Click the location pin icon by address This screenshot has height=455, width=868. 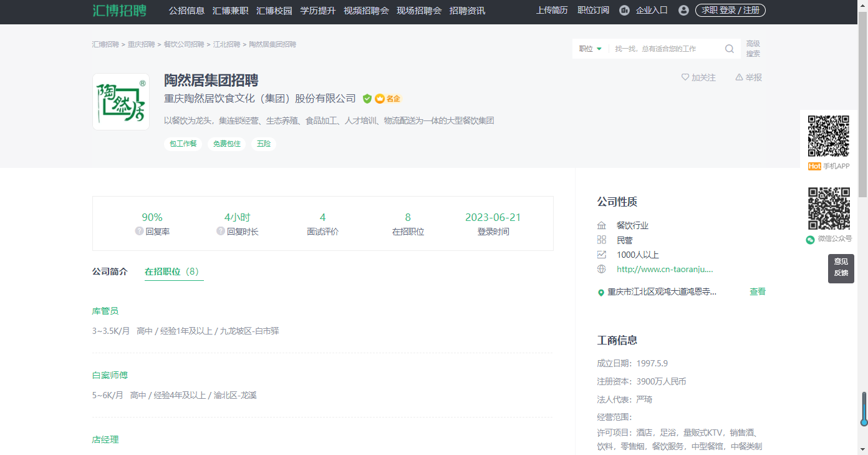[x=601, y=292]
